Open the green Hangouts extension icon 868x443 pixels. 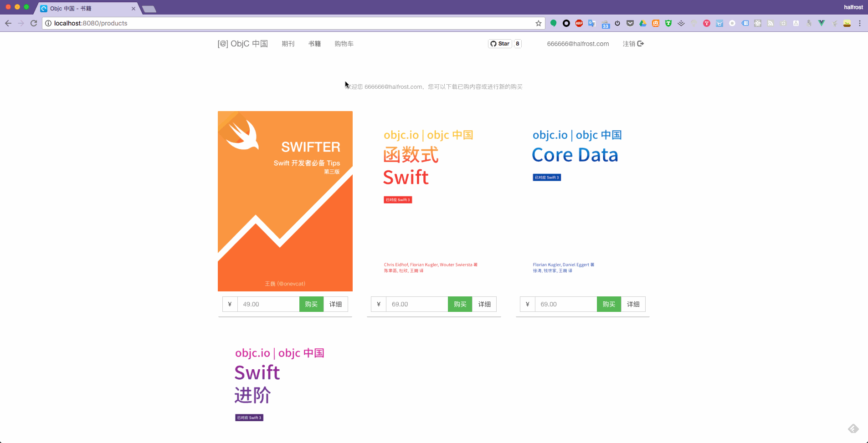tap(554, 23)
